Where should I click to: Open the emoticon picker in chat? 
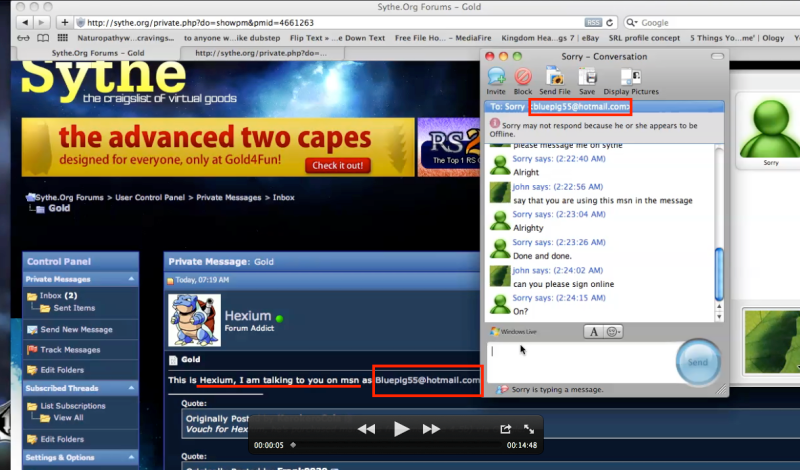[x=613, y=332]
